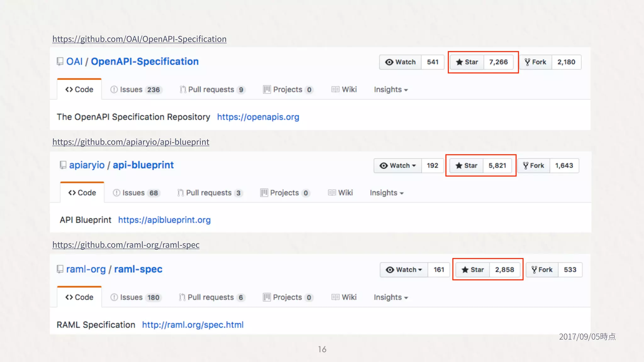Click the Watch eye button for OpenAPI-Specification

pyautogui.click(x=400, y=62)
